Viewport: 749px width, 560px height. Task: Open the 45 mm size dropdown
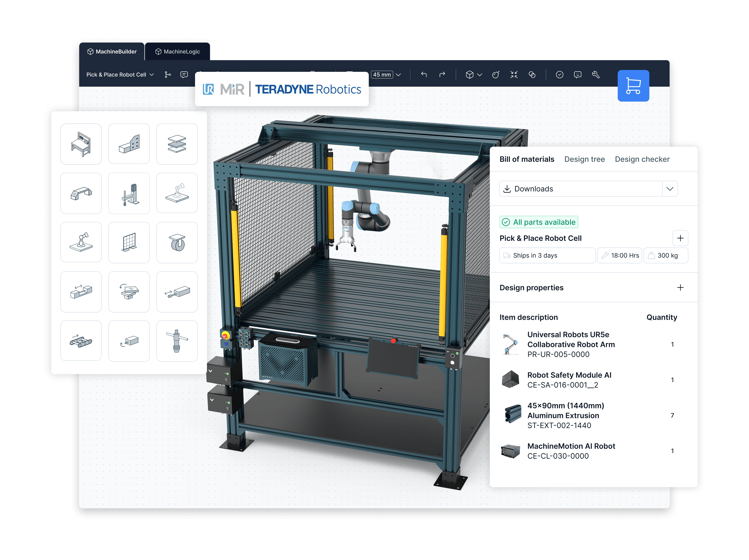(386, 75)
